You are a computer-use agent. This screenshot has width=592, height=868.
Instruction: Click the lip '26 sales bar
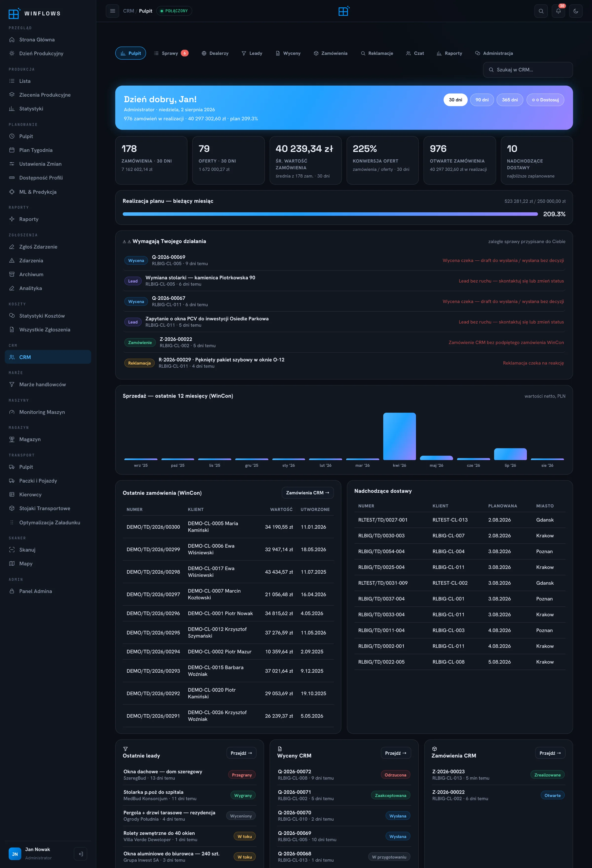tap(510, 454)
